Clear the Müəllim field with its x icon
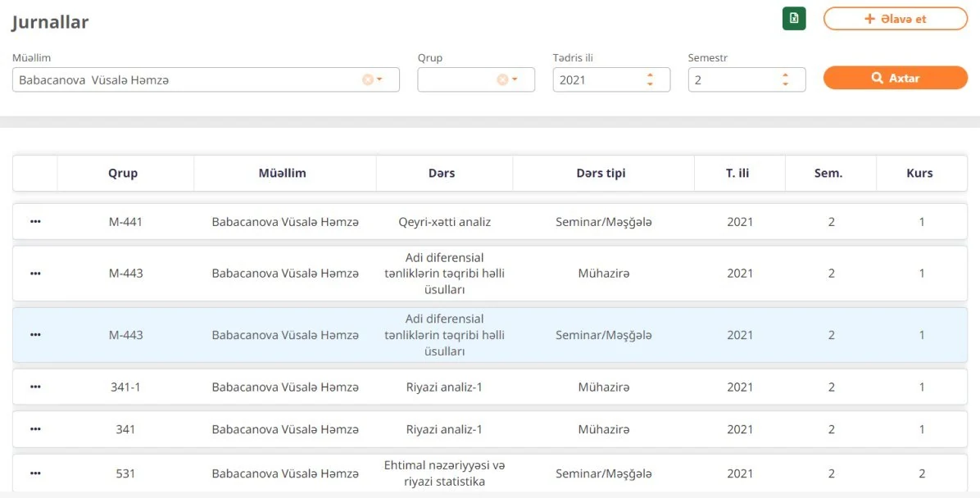The image size is (980, 498). [x=367, y=79]
